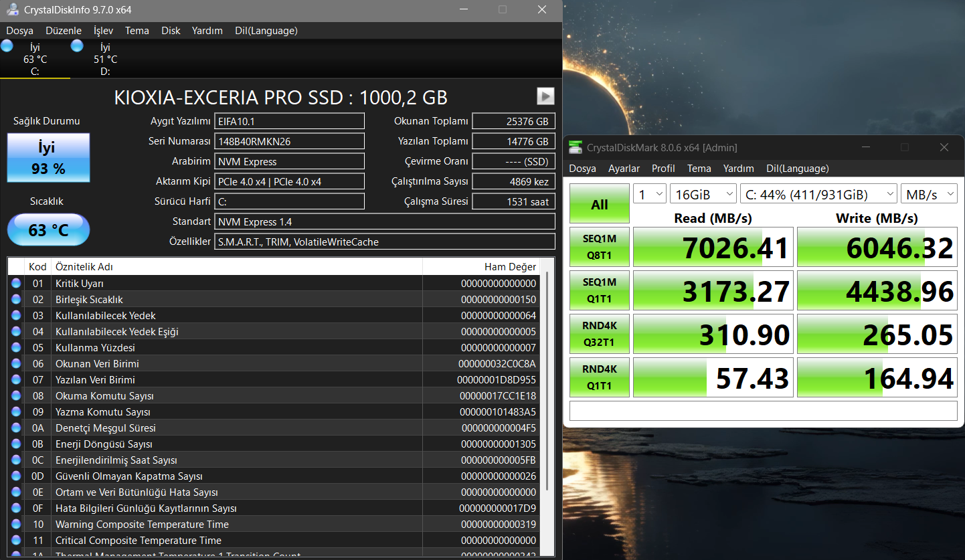
Task: Open Yardım menu in CrystalDiskMark
Action: point(739,169)
